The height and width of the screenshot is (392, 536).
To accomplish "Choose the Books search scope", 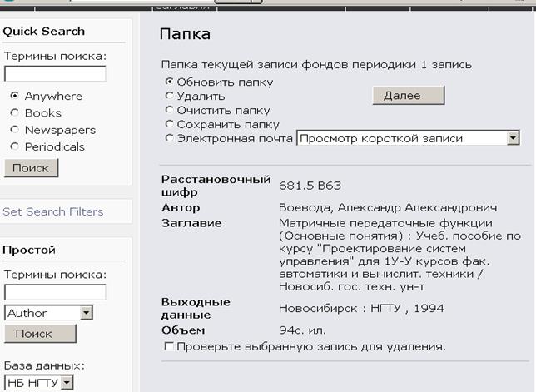I will click(14, 113).
